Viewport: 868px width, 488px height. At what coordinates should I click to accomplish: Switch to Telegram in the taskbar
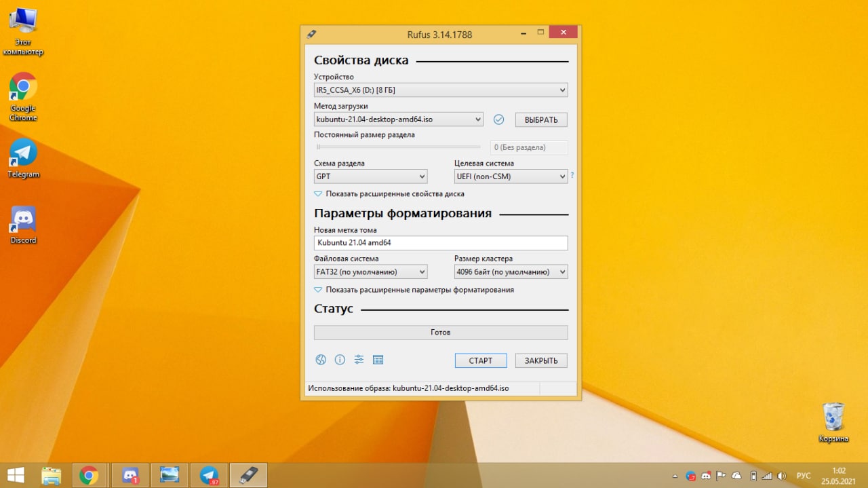click(x=209, y=475)
